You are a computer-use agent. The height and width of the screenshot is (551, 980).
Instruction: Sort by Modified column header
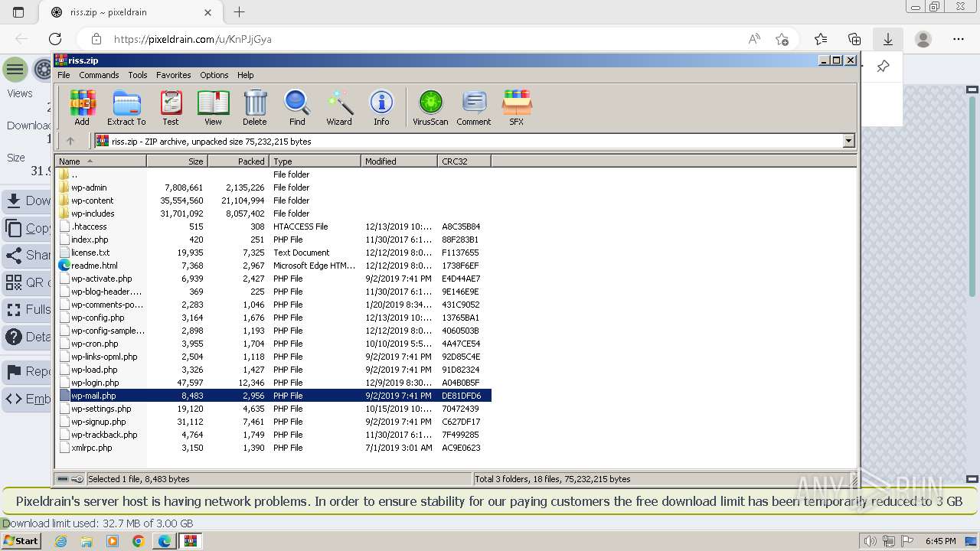click(399, 161)
